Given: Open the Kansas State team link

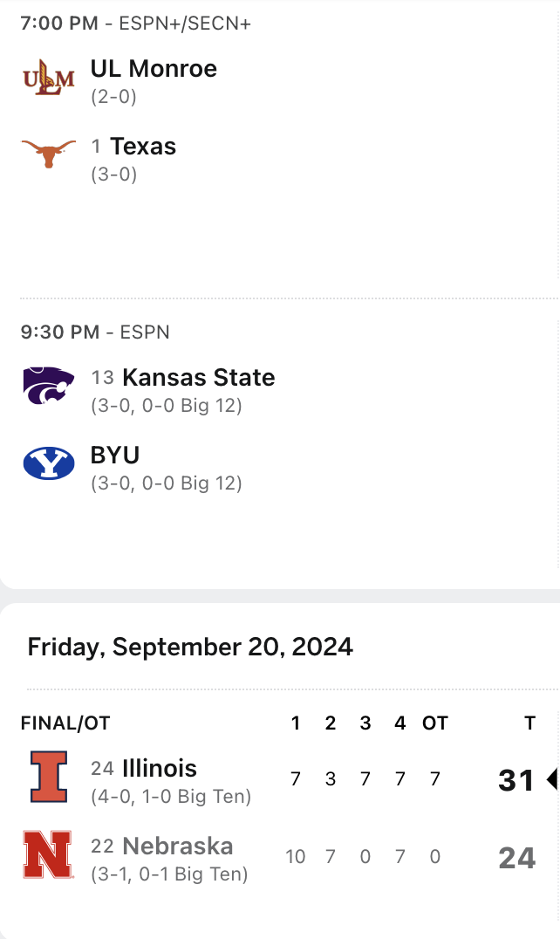Looking at the screenshot, I should [x=198, y=378].
